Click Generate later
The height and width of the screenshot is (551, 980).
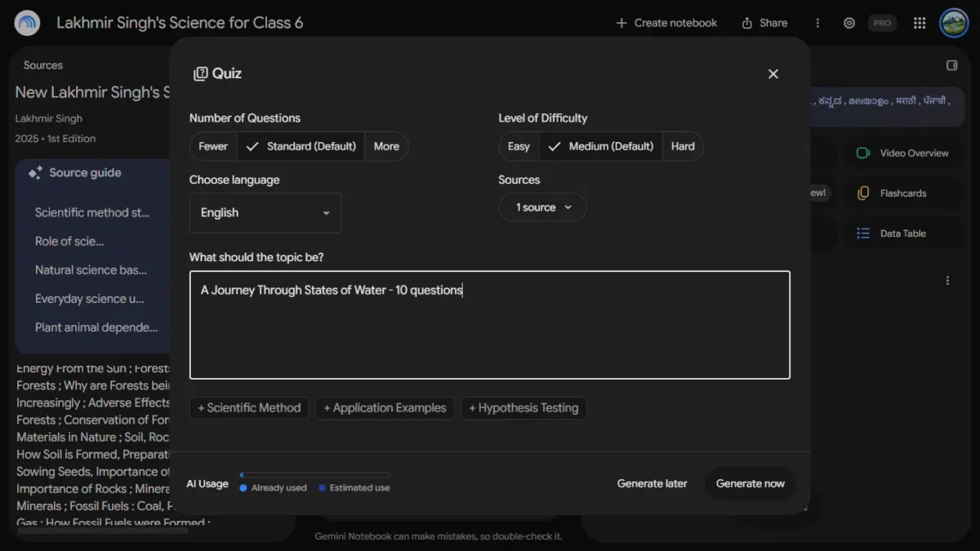pos(652,483)
